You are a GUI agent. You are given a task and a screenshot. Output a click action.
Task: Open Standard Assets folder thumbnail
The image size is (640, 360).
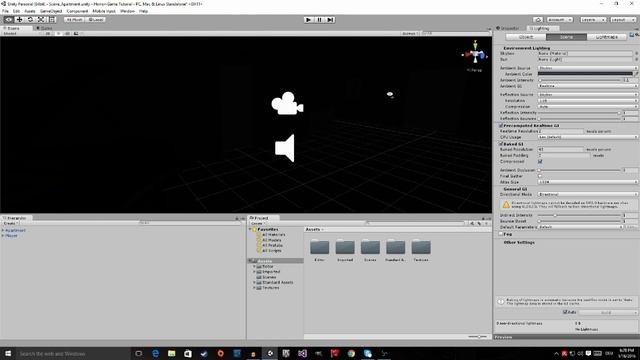click(396, 247)
